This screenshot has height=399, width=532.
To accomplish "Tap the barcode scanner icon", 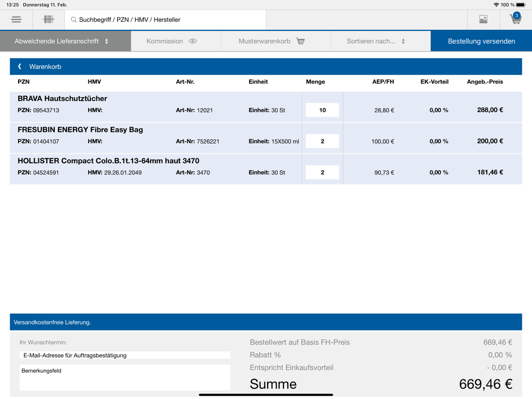I will [x=48, y=20].
